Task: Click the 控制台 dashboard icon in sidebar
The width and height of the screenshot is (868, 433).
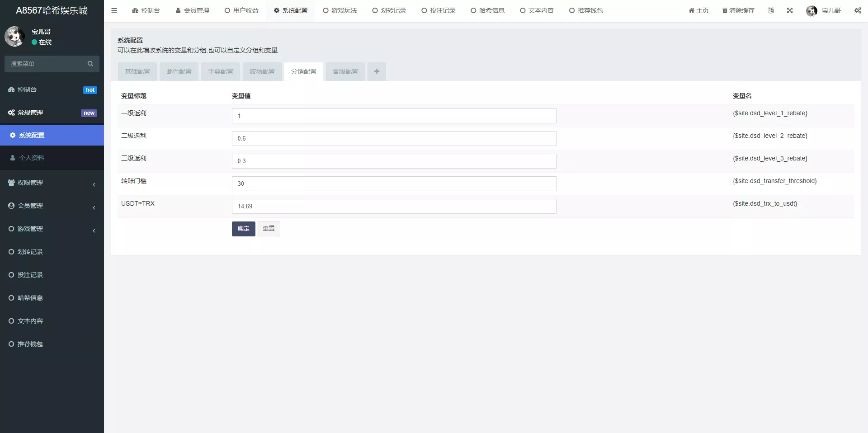Action: click(x=11, y=89)
